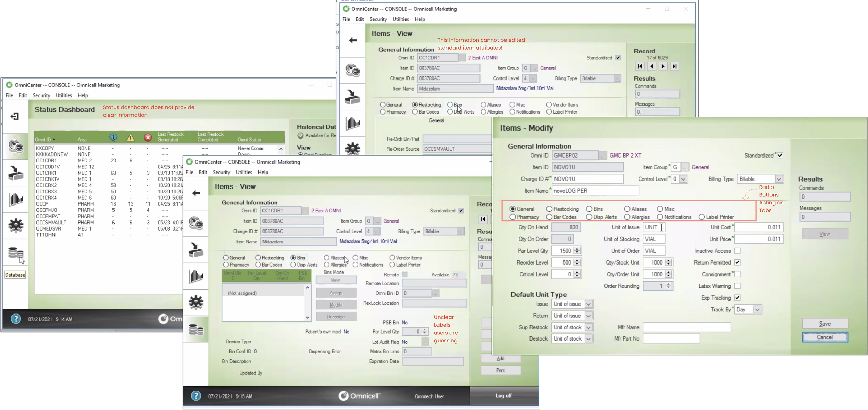Select Vendor Items radio in upper Items - View
Image resolution: width=868 pixels, height=410 pixels.
point(549,104)
